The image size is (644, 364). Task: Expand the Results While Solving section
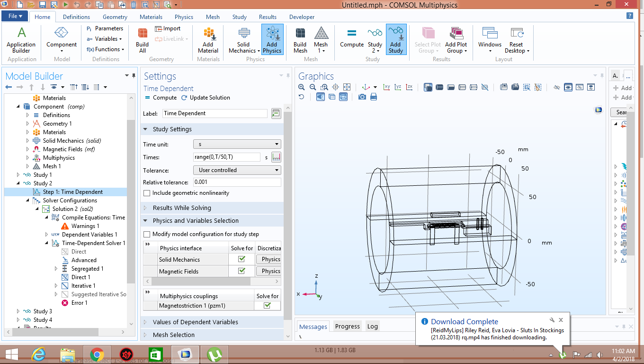coord(182,208)
